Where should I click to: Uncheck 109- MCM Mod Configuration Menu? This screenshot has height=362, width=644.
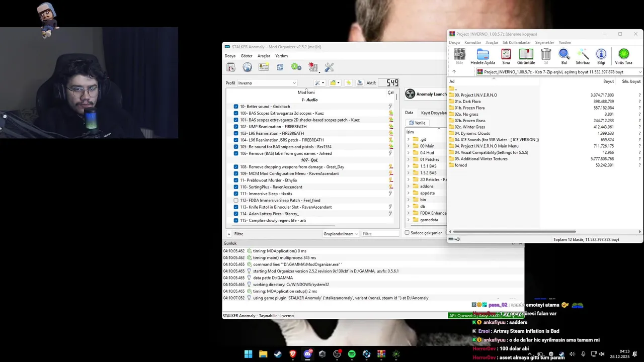pos(236,173)
